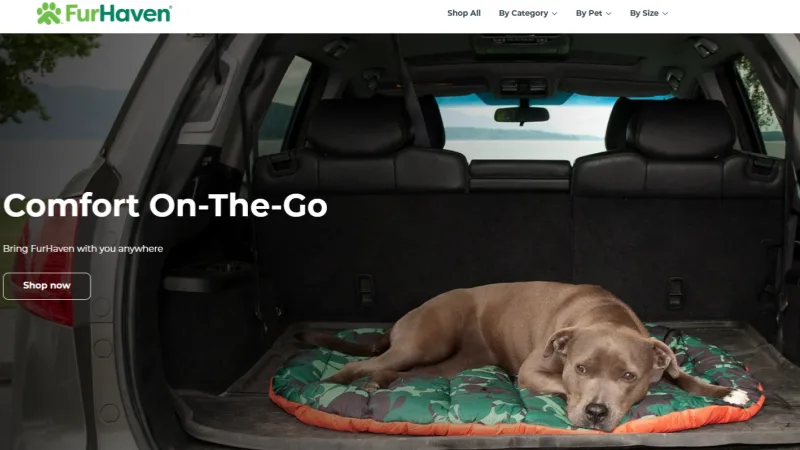This screenshot has width=800, height=450.
Task: Expand the chevron beside By Size
Action: (x=665, y=14)
